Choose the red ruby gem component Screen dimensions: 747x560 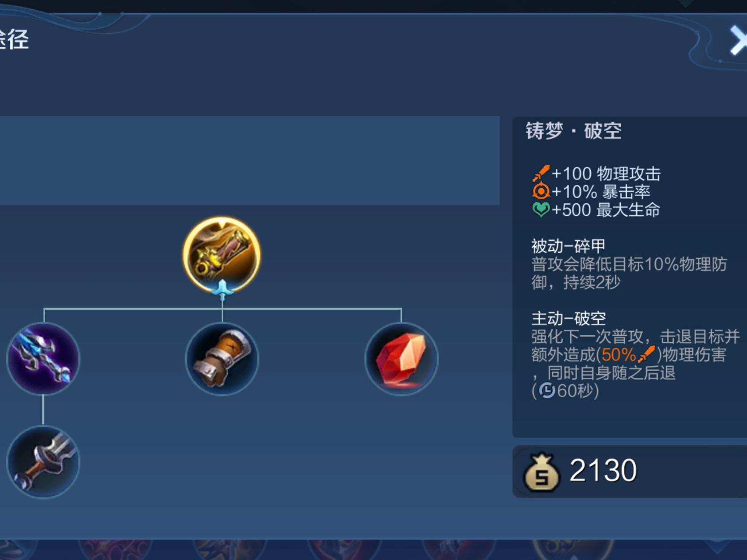point(401,359)
